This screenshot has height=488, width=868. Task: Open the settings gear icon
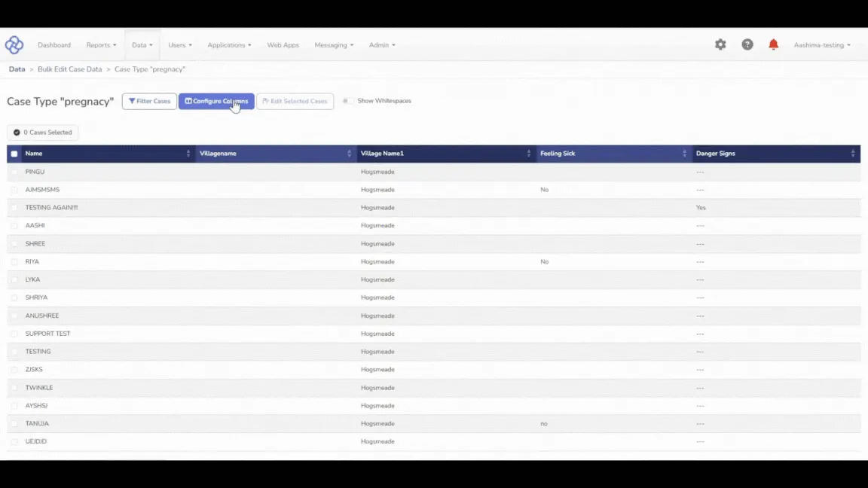tap(720, 45)
